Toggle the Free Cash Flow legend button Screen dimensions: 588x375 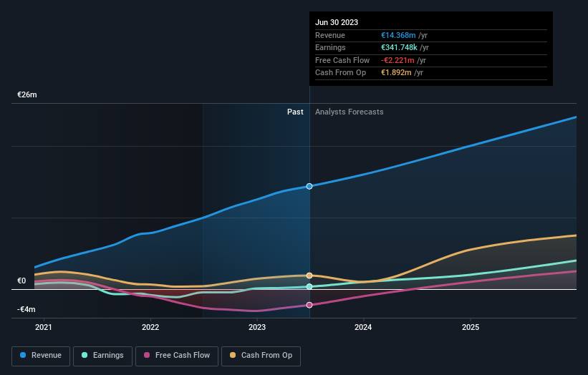click(177, 356)
